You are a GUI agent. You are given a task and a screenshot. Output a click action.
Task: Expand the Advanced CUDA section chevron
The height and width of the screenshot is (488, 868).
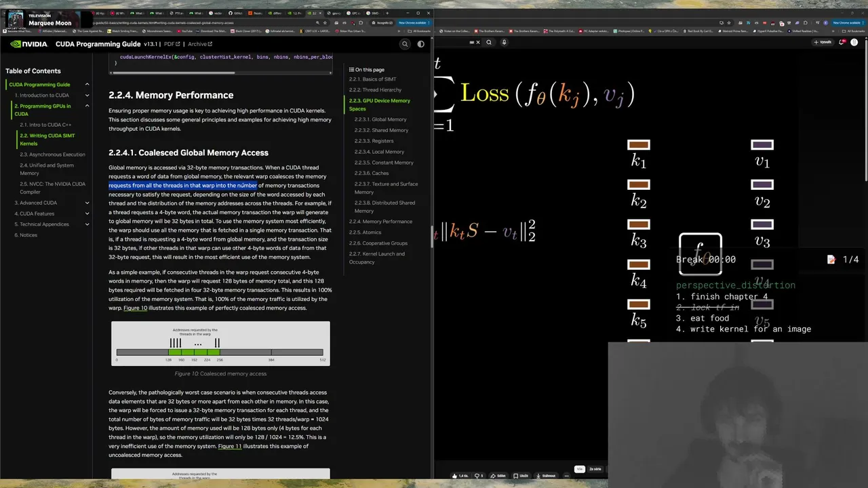point(87,203)
